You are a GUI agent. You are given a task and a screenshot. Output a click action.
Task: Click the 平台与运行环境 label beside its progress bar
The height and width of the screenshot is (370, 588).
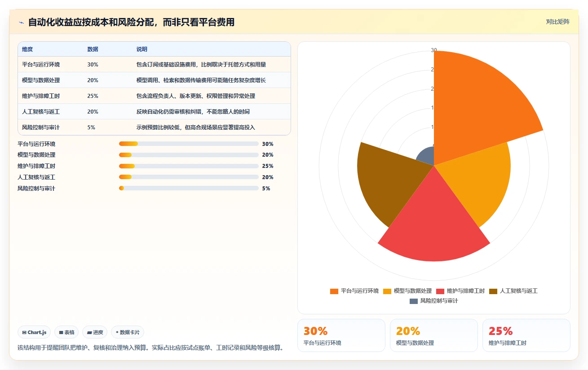click(x=36, y=144)
